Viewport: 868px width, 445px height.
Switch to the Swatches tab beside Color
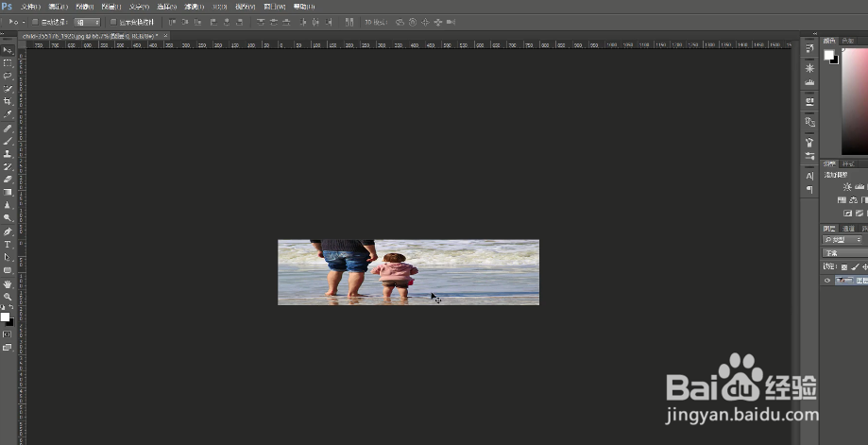pyautogui.click(x=847, y=41)
